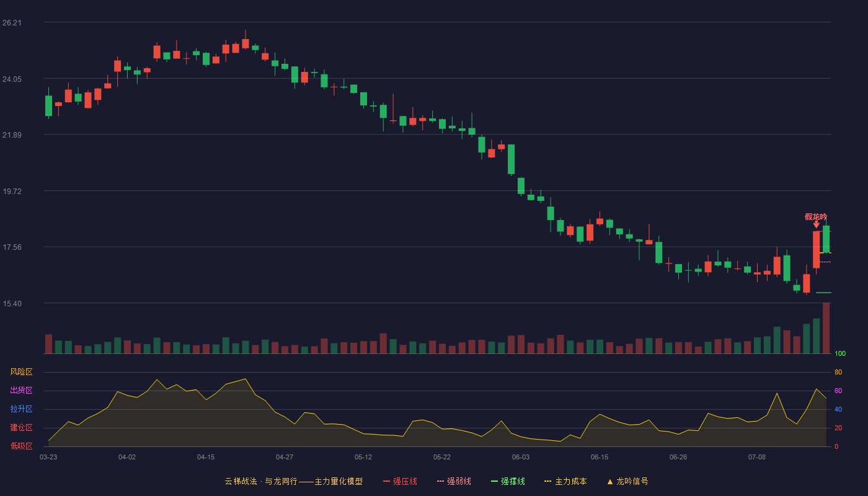
Task: Toggle the 强弱线 legend entry
Action: tap(454, 481)
